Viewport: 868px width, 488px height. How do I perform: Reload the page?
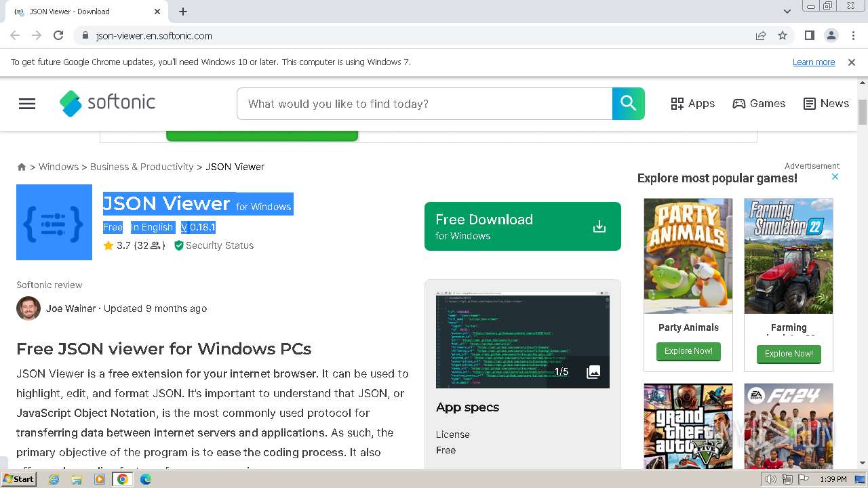tap(58, 35)
